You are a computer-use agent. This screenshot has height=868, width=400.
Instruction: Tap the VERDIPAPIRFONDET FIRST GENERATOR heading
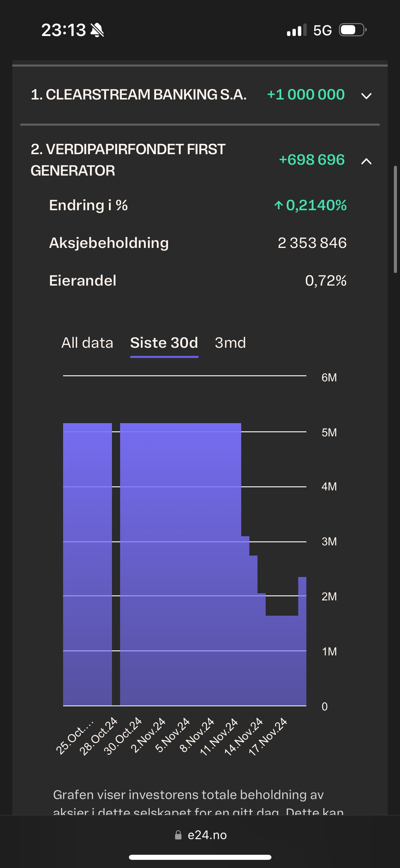(x=128, y=160)
